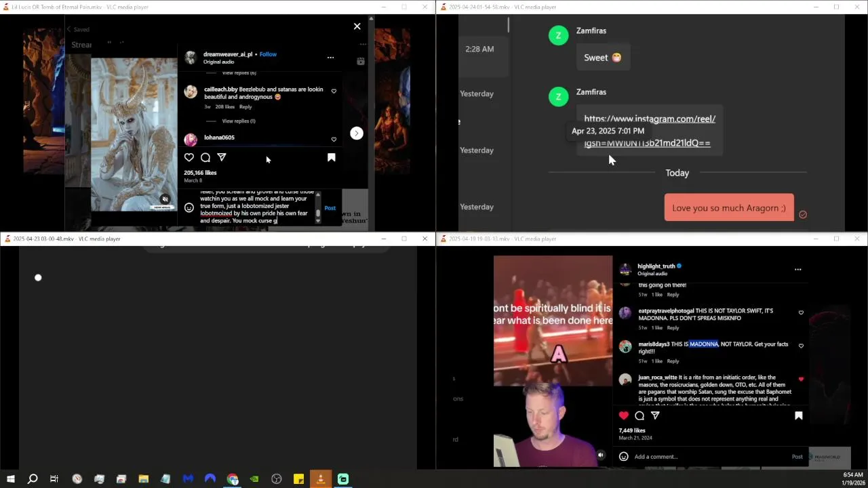This screenshot has width=868, height=488.
Task: Open juan_roca_witte's profile
Action: tap(658, 378)
